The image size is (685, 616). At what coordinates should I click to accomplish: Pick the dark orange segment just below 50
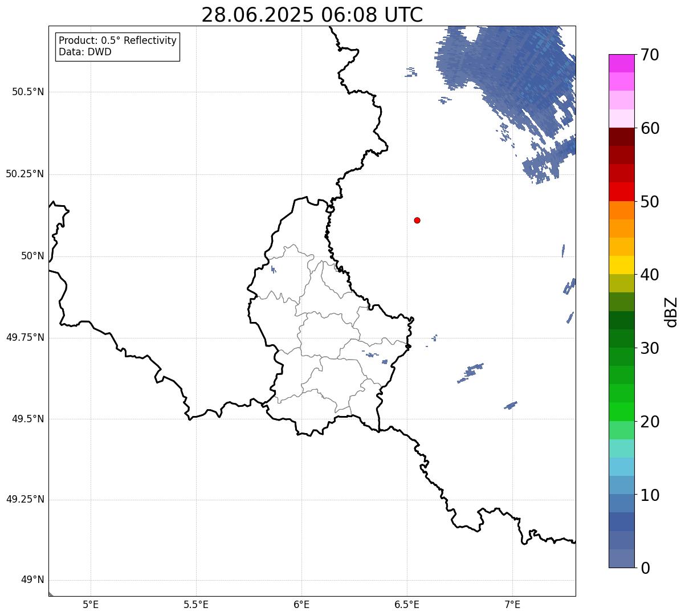[621, 210]
